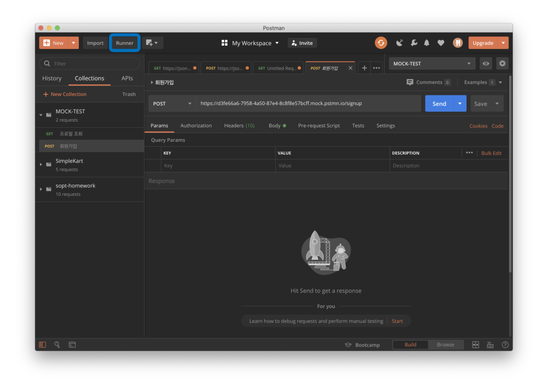The image size is (550, 392).
Task: Open the New button dropdown arrow
Action: [73, 43]
